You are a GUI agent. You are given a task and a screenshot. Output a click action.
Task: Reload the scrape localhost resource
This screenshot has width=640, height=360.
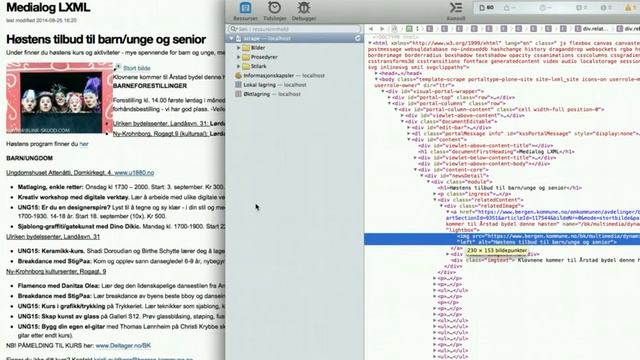358,38
